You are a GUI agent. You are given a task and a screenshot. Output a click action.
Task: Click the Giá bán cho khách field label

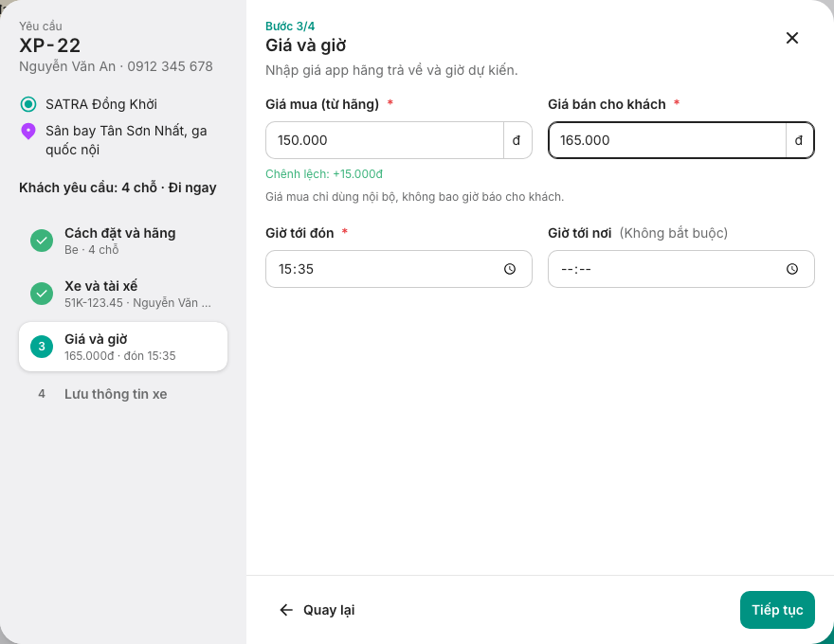(x=607, y=104)
